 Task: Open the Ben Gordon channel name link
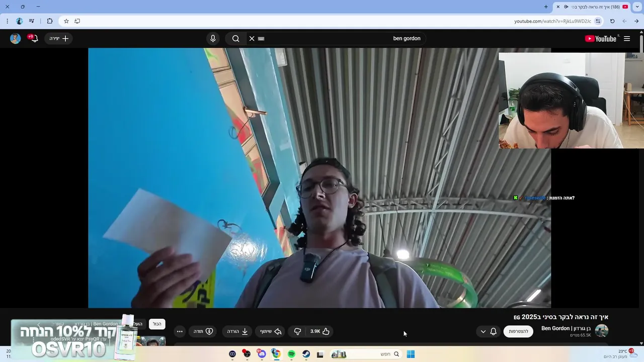tap(566, 328)
